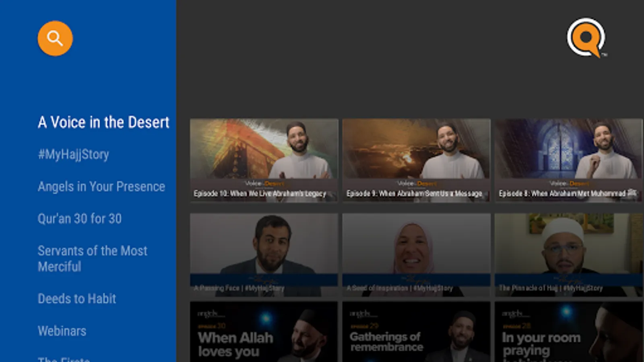Choose Angels in Your Presence category

(x=101, y=187)
